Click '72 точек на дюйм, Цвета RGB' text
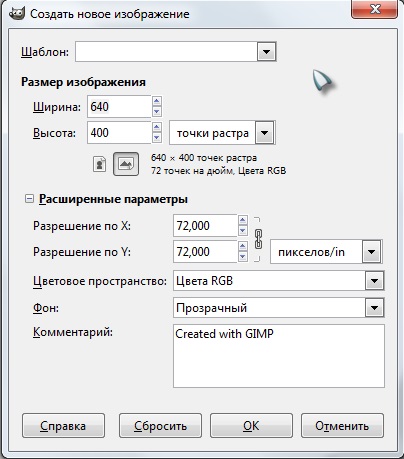Image resolution: width=404 pixels, height=459 pixels. [x=218, y=171]
